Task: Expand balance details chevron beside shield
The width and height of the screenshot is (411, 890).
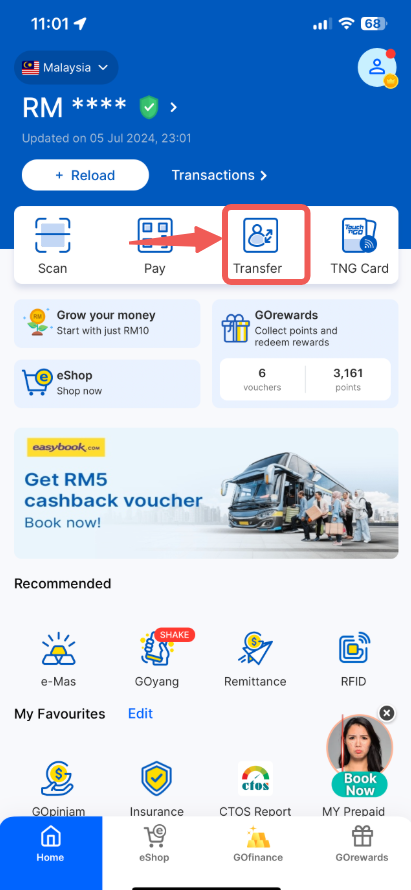Action: pyautogui.click(x=174, y=107)
